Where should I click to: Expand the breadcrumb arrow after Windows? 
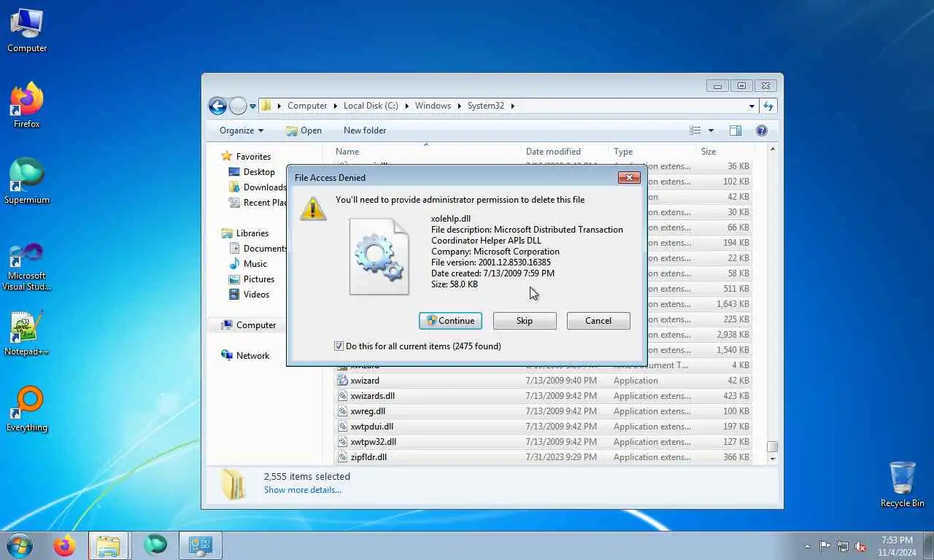click(459, 106)
